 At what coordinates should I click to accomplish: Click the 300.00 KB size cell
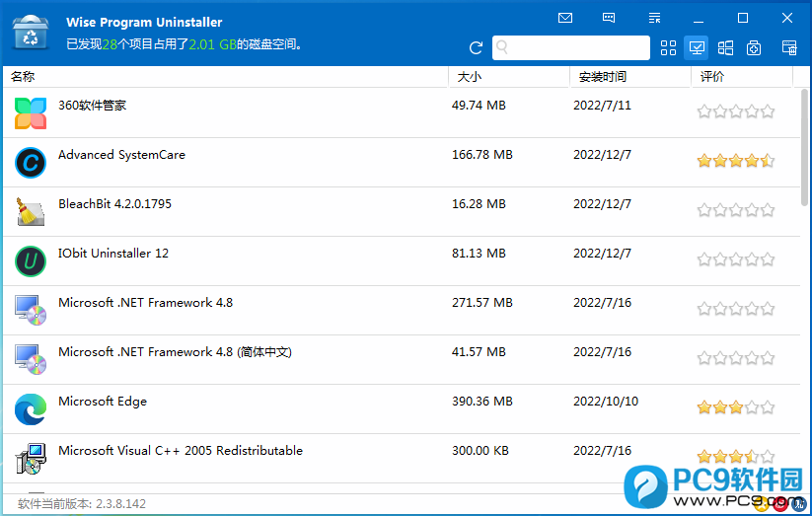point(480,450)
